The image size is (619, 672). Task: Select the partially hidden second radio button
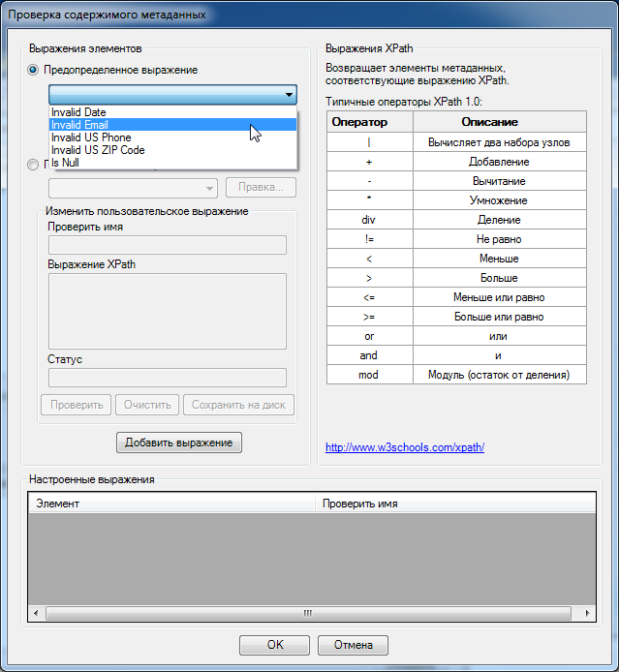[34, 165]
